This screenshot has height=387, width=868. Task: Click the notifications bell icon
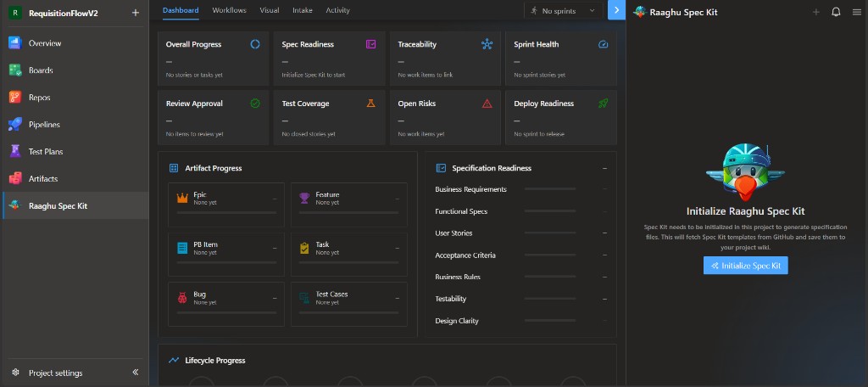point(836,12)
